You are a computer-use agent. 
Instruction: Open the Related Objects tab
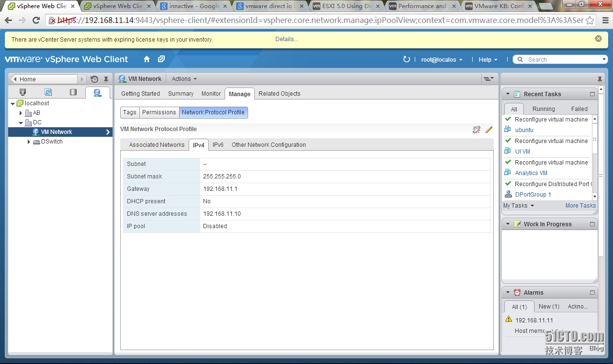coord(280,94)
